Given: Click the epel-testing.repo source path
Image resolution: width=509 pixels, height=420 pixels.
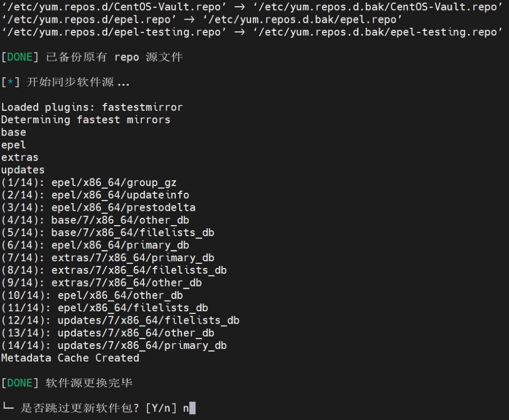Looking at the screenshot, I should point(114,32).
